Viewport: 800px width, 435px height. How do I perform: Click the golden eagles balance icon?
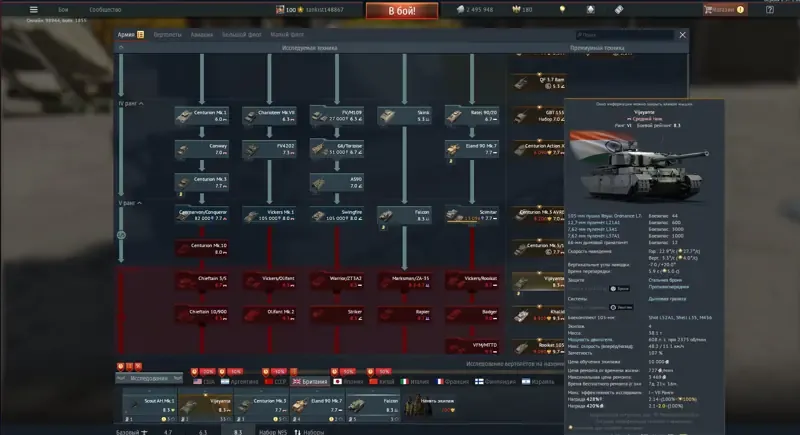(516, 10)
